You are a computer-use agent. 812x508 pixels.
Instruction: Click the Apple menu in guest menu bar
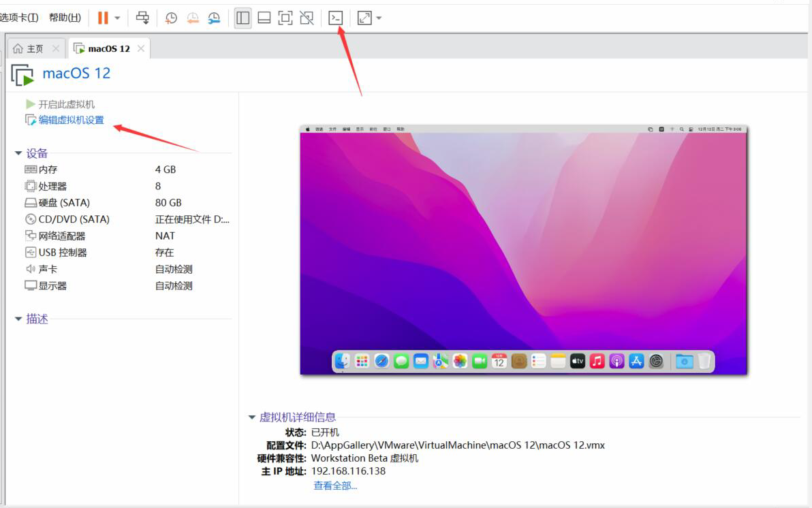[307, 129]
